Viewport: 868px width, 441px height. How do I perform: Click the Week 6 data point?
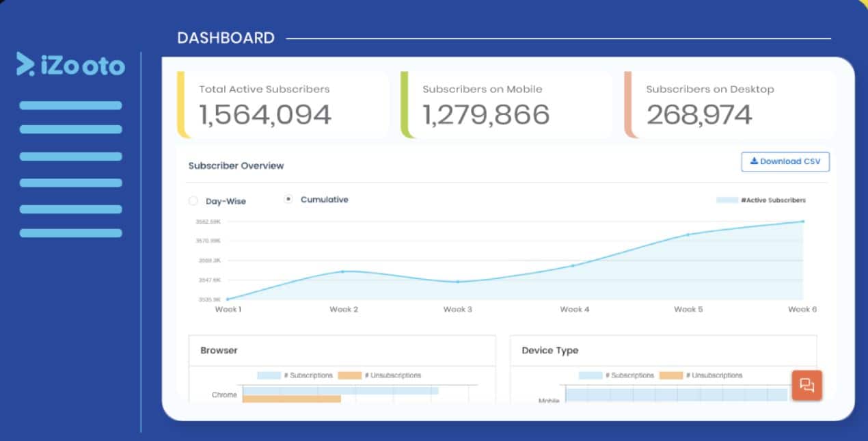(x=802, y=222)
